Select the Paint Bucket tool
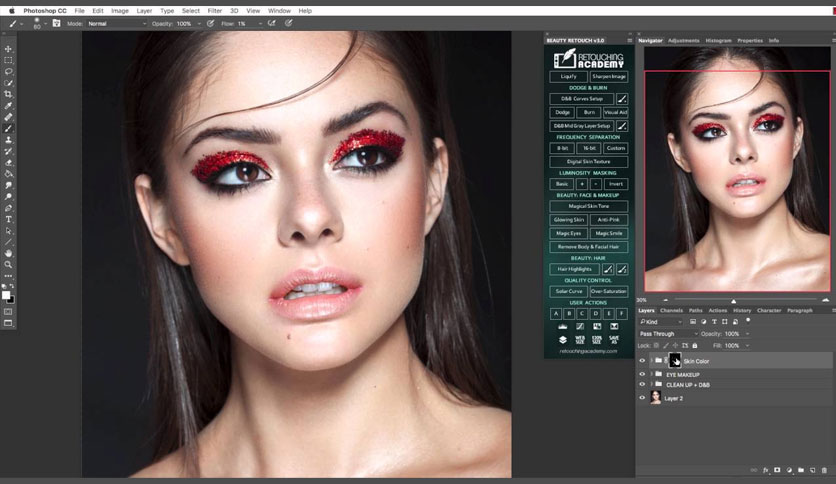The width and height of the screenshot is (836, 484). 9,174
